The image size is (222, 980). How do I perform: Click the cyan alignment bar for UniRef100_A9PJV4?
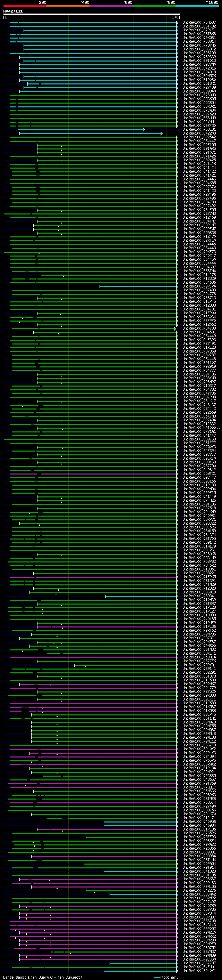[138, 286]
